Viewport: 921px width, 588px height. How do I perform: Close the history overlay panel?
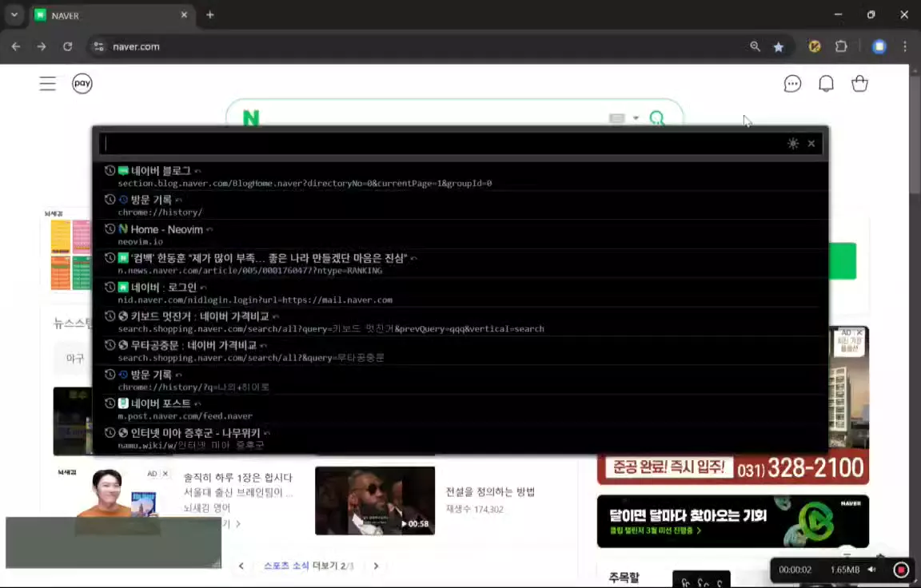811,144
